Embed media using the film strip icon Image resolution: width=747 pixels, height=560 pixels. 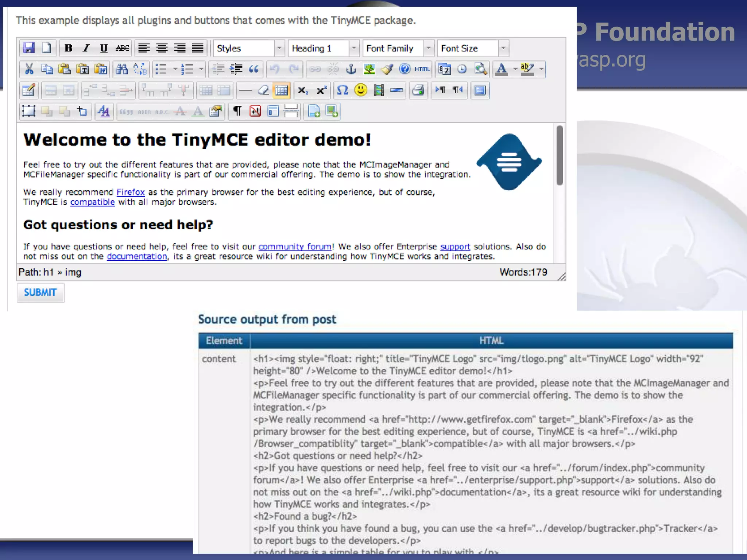[379, 90]
